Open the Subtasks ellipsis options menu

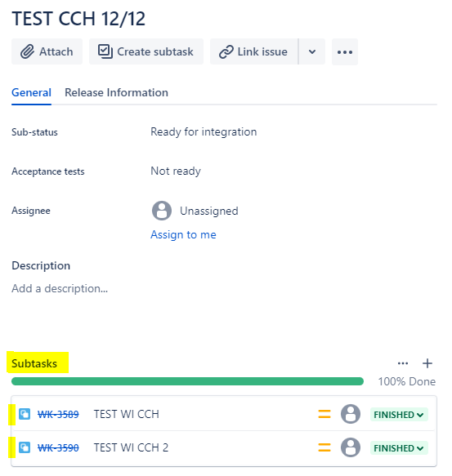pyautogui.click(x=403, y=363)
